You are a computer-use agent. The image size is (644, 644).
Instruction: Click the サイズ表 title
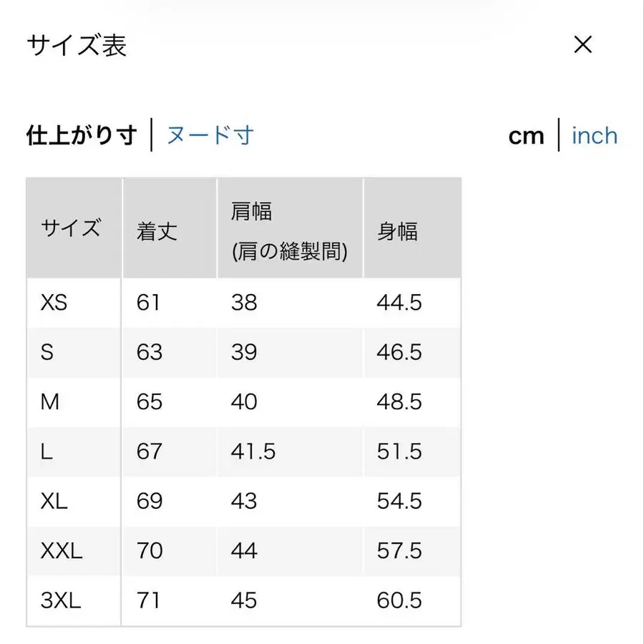coord(74,45)
